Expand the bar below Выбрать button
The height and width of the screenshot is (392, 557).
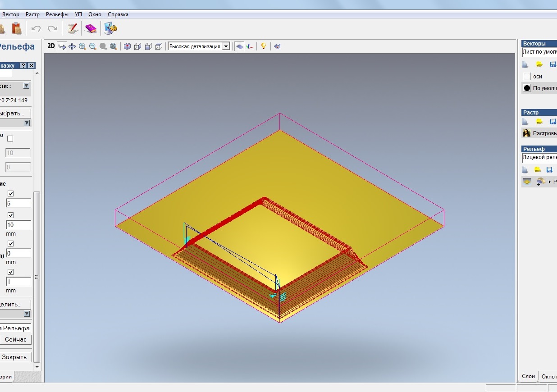coord(27,123)
